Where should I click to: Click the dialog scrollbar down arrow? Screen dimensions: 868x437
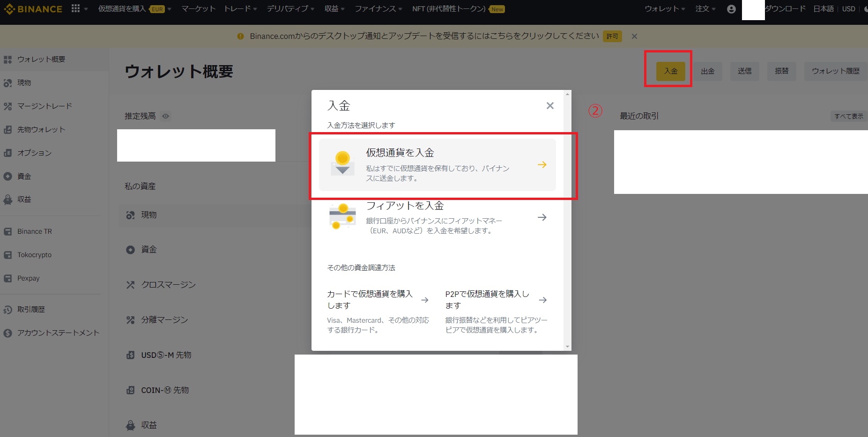coord(568,347)
